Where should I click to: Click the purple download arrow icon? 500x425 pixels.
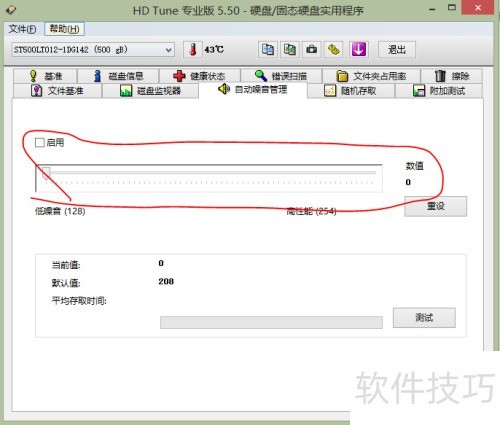click(358, 50)
